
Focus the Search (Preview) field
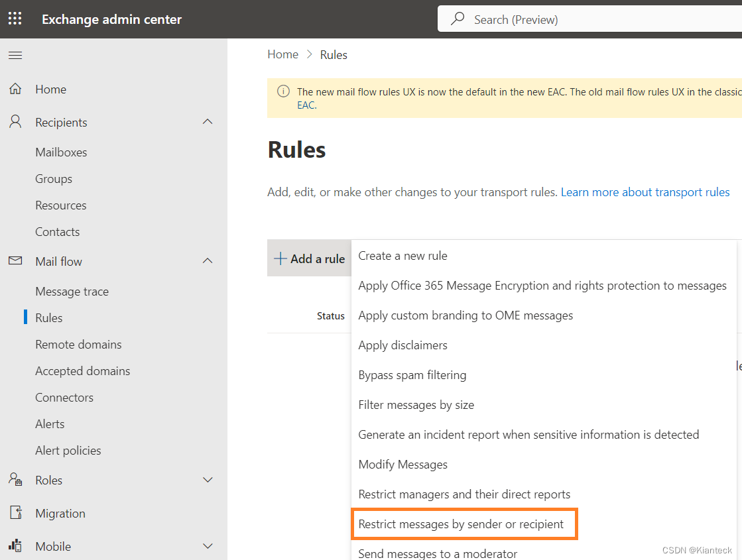(589, 19)
